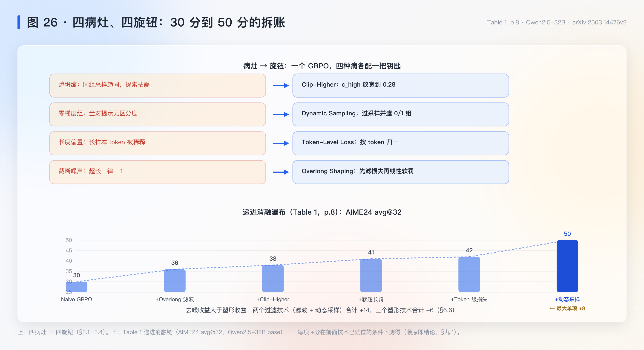Image resolution: width=644 pixels, height=350 pixels.
Task: Click the value label '41'
Action: (371, 252)
